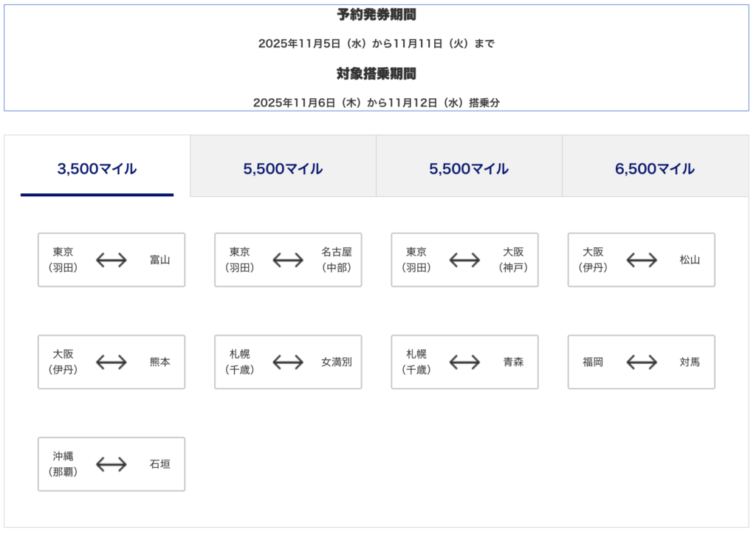The width and height of the screenshot is (756, 535).
Task: Click the 予約発券期間 heading
Action: click(377, 15)
